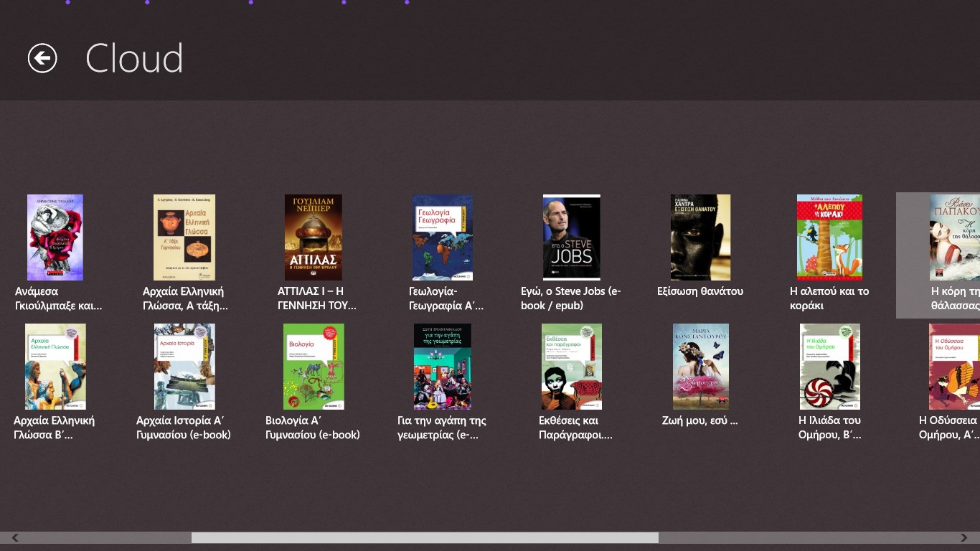Go back using the circular back arrow

[41, 58]
